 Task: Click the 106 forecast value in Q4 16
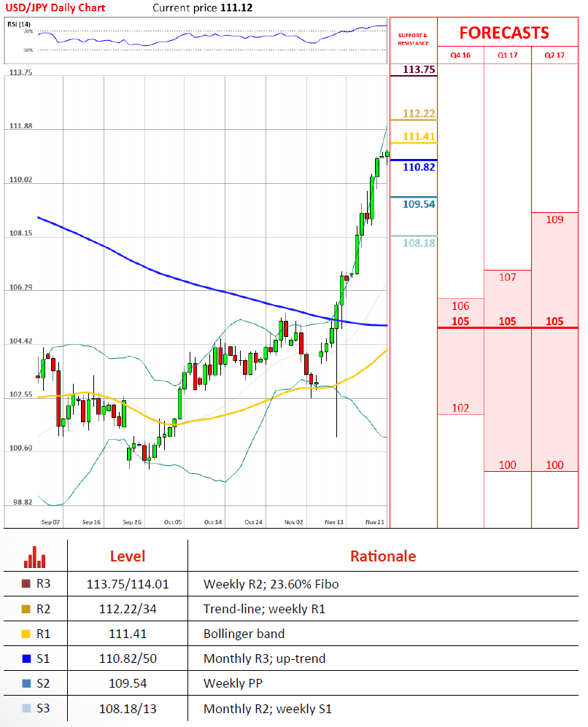(x=460, y=306)
